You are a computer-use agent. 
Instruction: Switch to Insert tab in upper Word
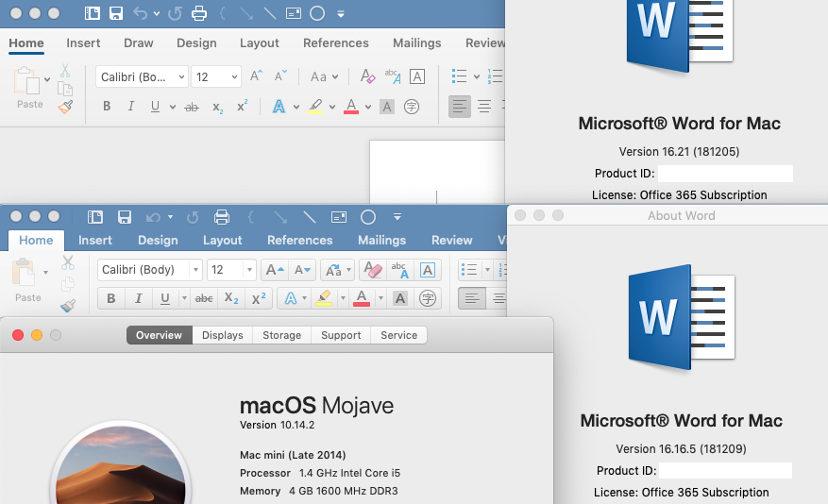83,42
